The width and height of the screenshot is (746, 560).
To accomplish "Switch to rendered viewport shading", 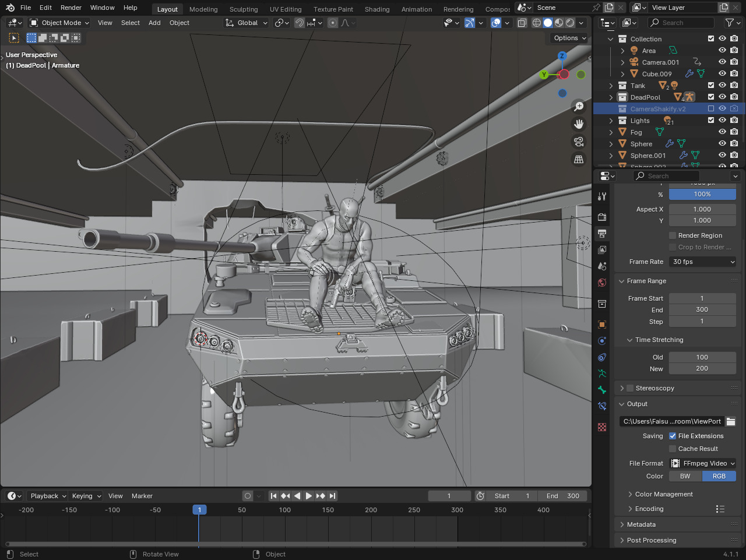I will point(570,23).
